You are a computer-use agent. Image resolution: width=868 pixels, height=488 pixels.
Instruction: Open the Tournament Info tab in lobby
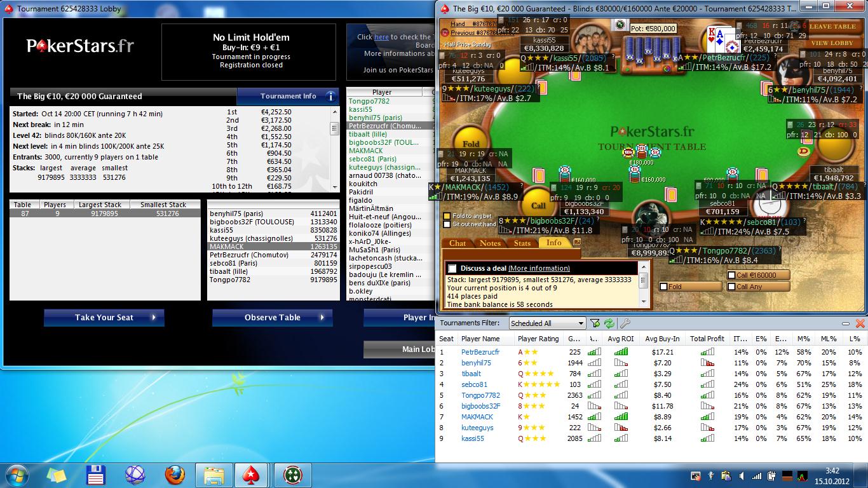coord(288,97)
